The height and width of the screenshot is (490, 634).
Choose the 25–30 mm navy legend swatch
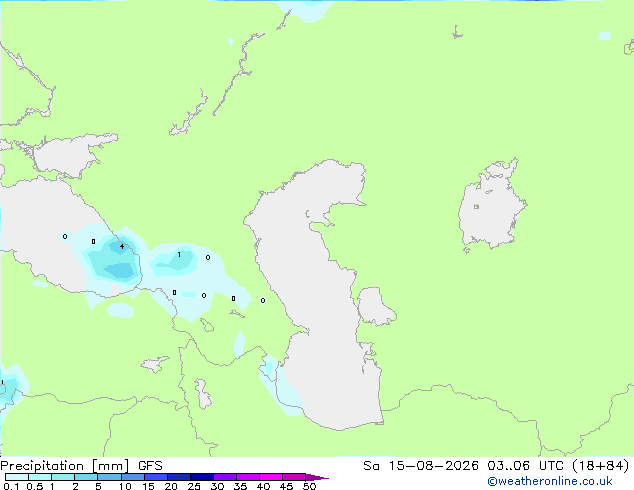pos(202,477)
